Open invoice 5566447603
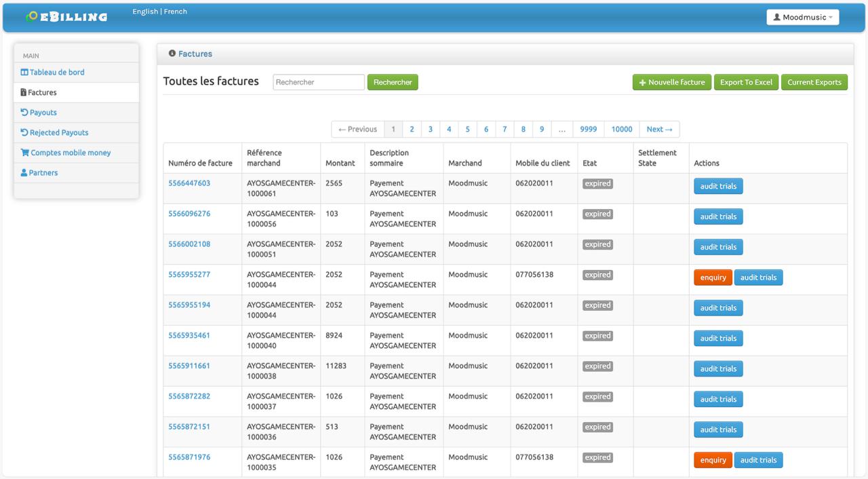Image resolution: width=868 pixels, height=479 pixels. coord(189,183)
